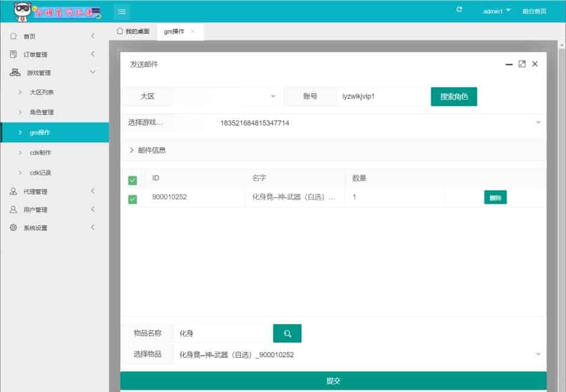The height and width of the screenshot is (392, 566).
Task: Minimize the 发送邮件 dialog
Action: pos(509,64)
